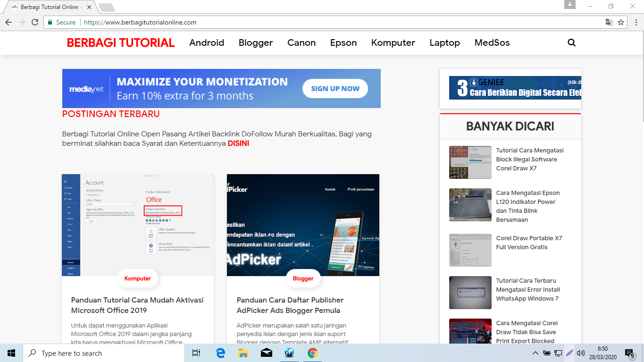
Task: Open the Canon menu category
Action: tap(301, 42)
